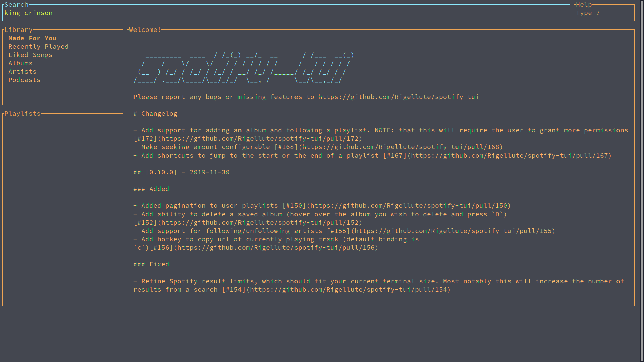This screenshot has height=362, width=644.
Task: Select Albums in Library panel
Action: [x=20, y=63]
